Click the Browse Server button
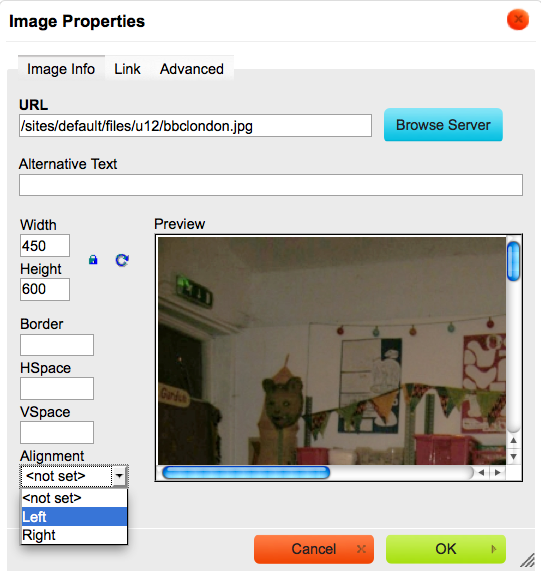This screenshot has height=571, width=541. [x=443, y=125]
